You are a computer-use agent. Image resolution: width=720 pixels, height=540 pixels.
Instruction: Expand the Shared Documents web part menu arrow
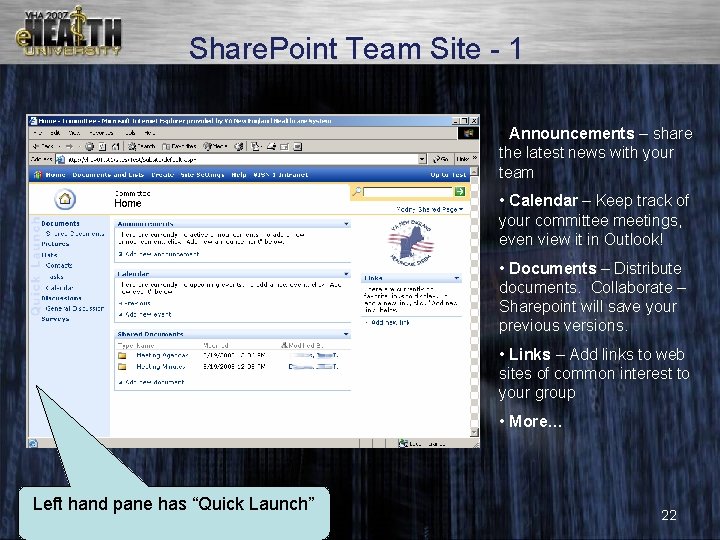(347, 334)
